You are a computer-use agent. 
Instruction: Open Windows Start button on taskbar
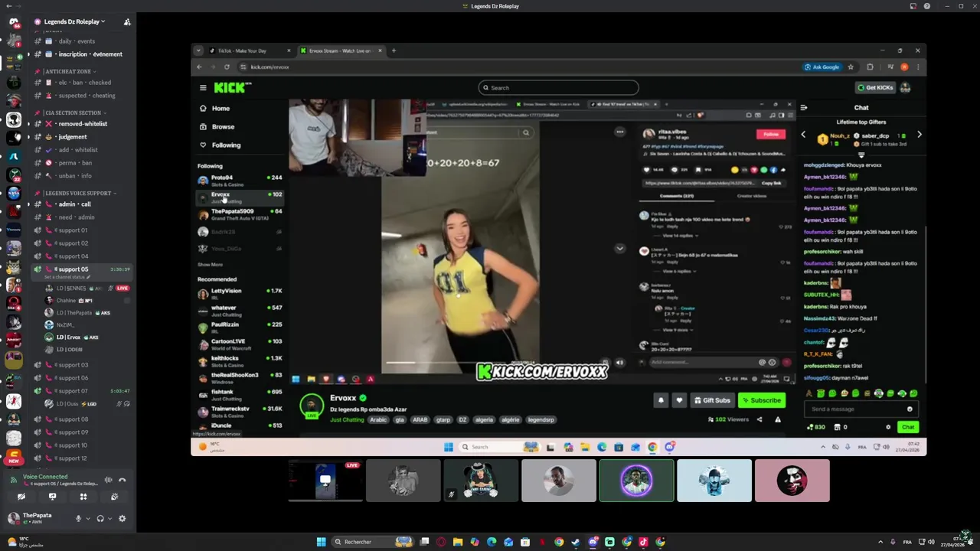click(321, 542)
